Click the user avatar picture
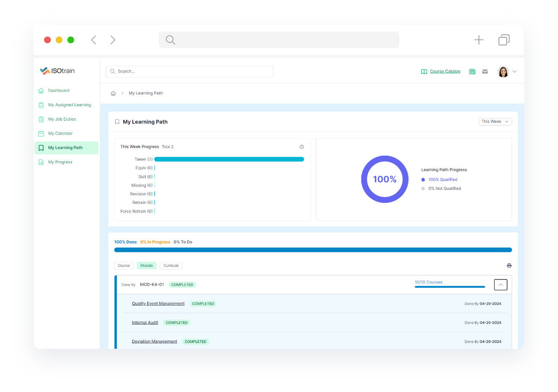 (503, 72)
